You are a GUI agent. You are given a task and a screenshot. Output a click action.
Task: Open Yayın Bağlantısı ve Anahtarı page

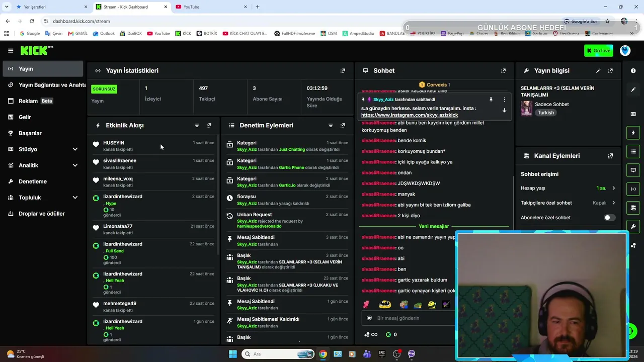(47, 85)
